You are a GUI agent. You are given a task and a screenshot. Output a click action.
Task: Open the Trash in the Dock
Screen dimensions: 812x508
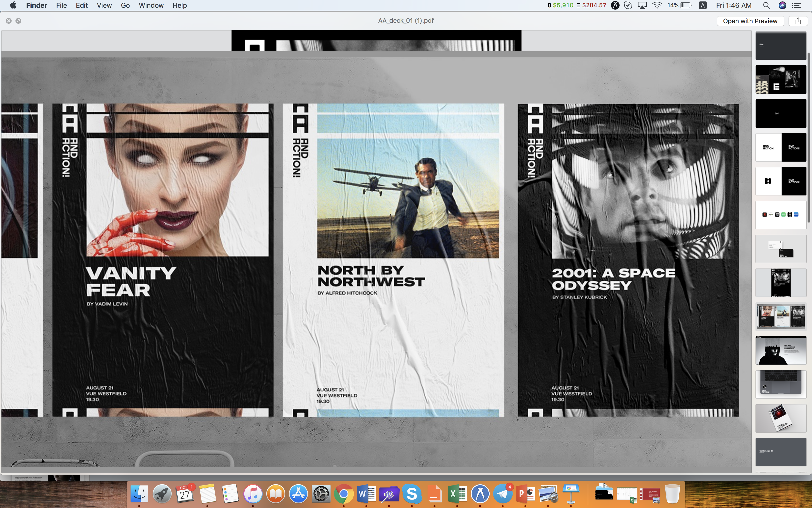[x=672, y=494]
